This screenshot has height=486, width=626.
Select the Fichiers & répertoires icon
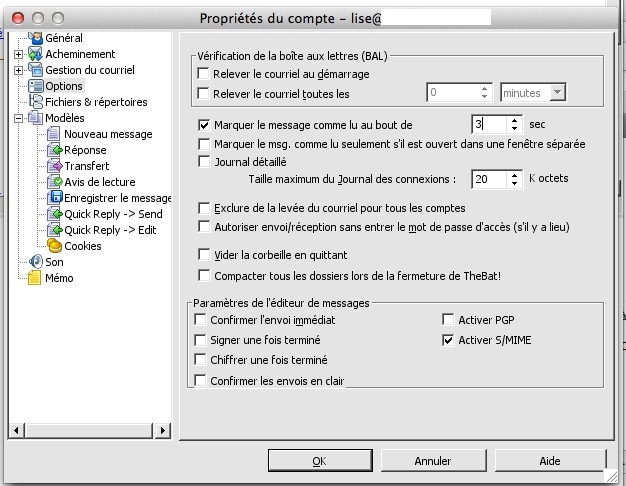pyautogui.click(x=35, y=102)
